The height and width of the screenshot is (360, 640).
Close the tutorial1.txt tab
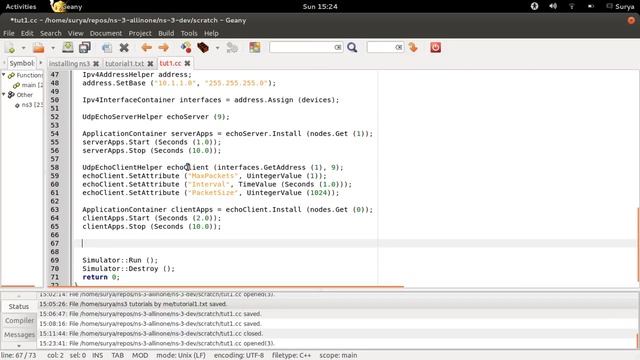coord(150,63)
